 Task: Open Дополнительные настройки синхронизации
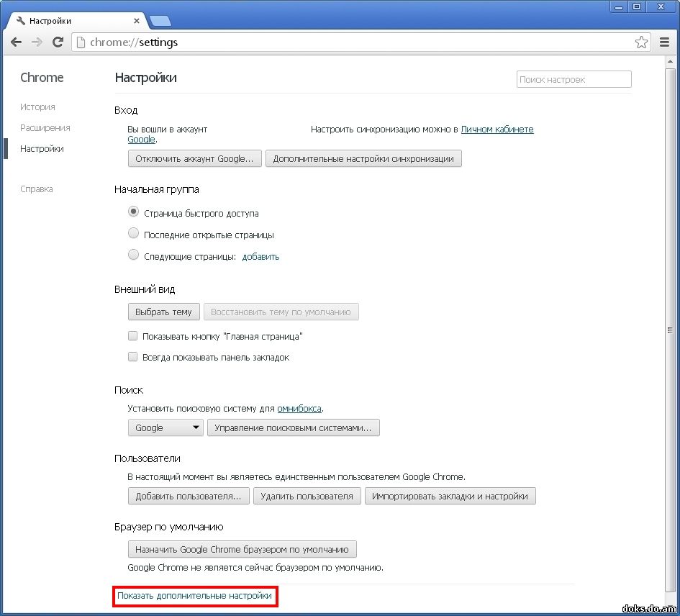tap(363, 158)
